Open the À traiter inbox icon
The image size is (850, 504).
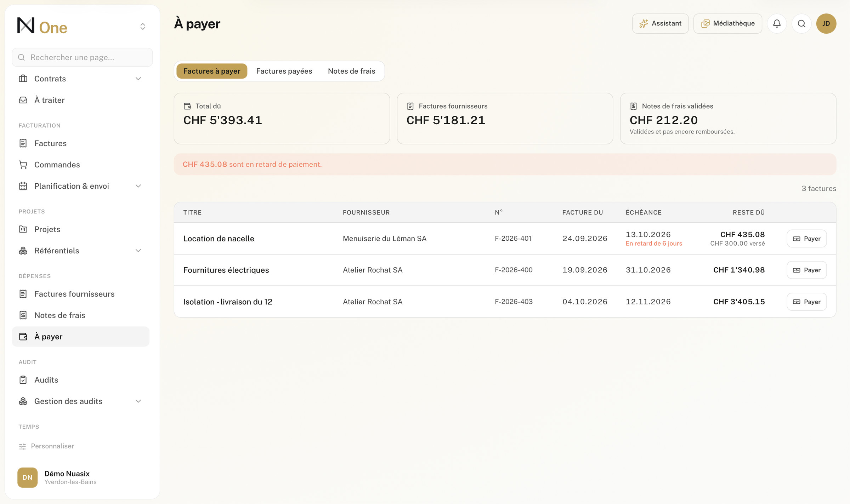tap(23, 100)
